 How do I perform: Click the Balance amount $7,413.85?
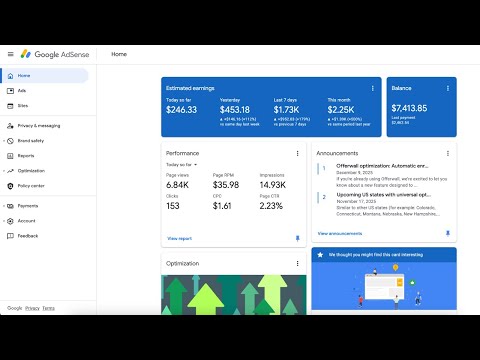pos(409,108)
